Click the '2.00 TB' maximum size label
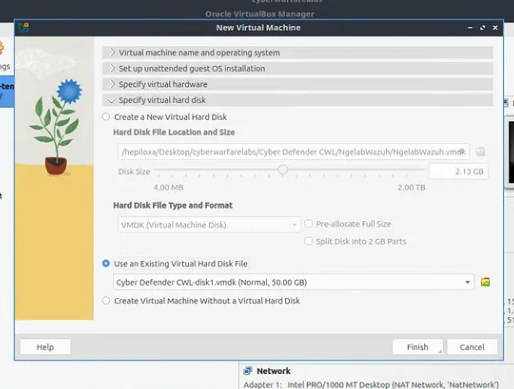The height and width of the screenshot is (389, 514). coord(411,188)
